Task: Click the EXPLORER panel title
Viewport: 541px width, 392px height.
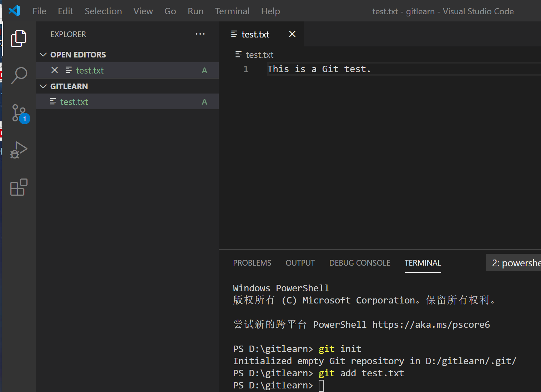Action: point(68,34)
